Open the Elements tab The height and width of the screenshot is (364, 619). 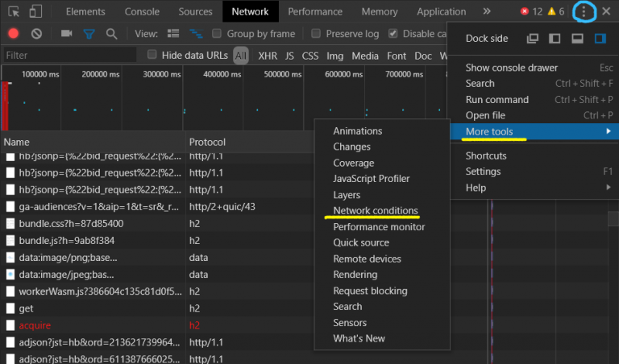click(85, 12)
